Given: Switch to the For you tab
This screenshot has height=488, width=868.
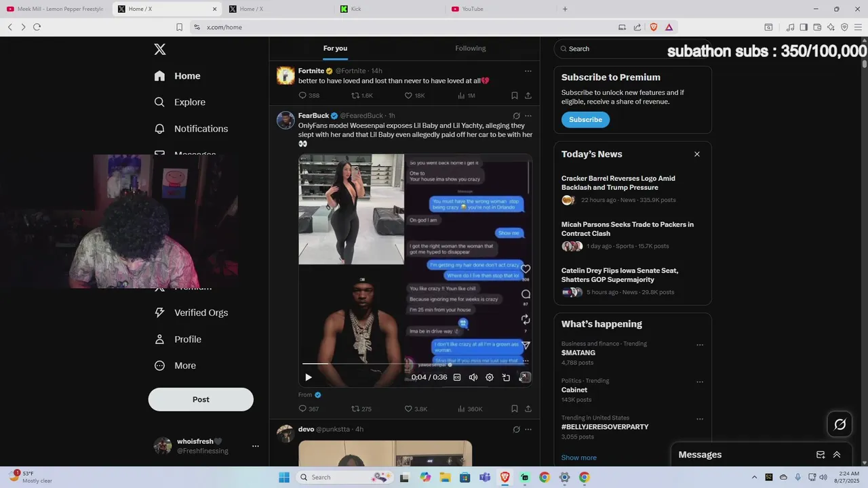Looking at the screenshot, I should click(x=335, y=48).
